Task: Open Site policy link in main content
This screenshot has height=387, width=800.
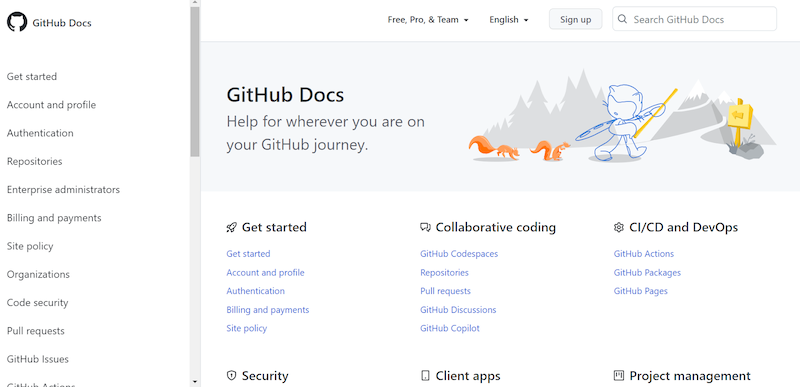Action: [246, 328]
